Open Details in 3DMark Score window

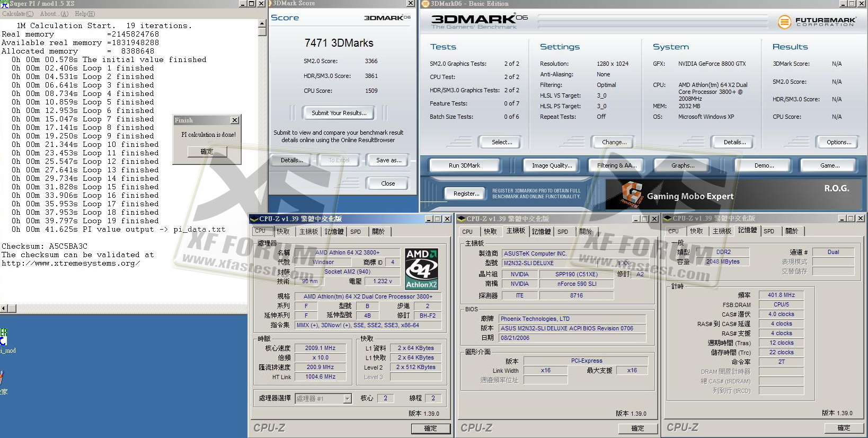click(292, 160)
